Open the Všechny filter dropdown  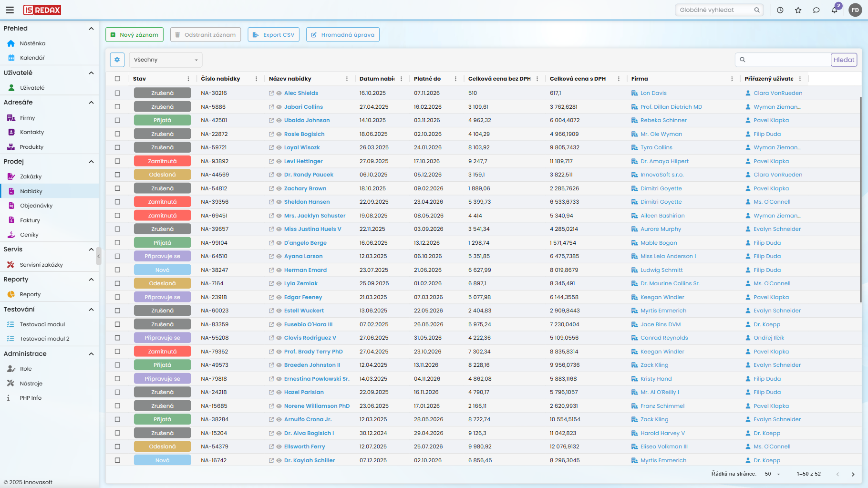pos(165,60)
